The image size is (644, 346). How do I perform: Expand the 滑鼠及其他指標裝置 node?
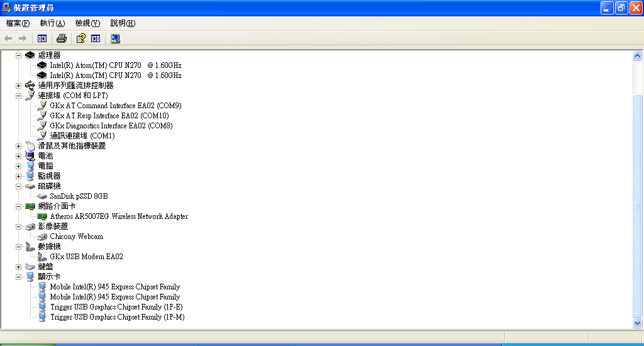[18, 146]
